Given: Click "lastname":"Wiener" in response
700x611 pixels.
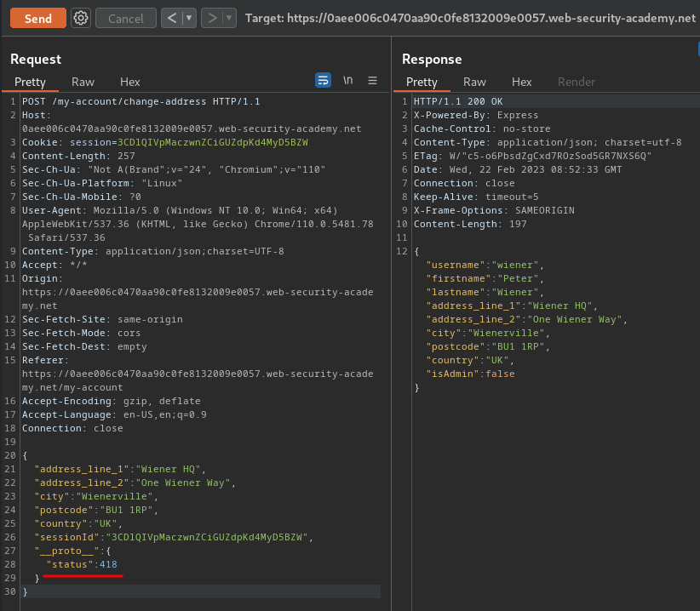Looking at the screenshot, I should (x=485, y=292).
